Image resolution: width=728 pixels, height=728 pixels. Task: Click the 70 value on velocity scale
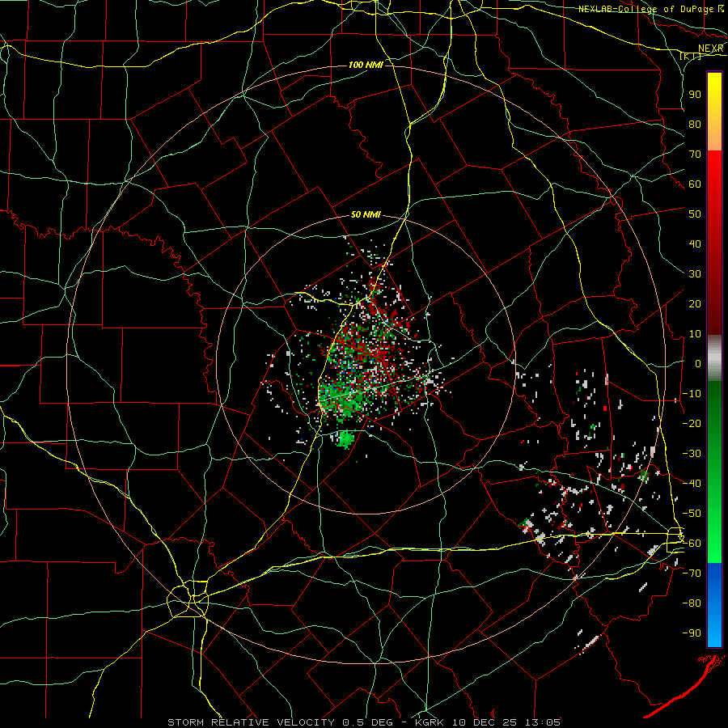[695, 154]
